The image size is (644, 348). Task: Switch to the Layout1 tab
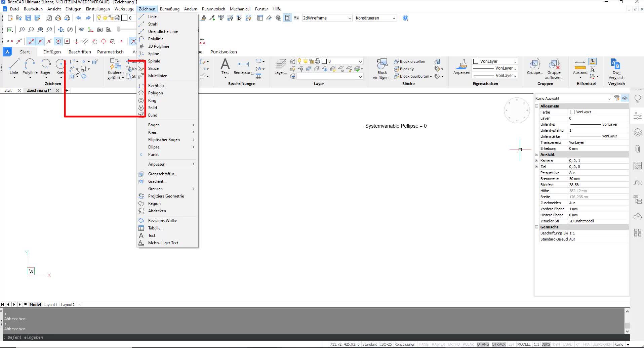(x=50, y=305)
